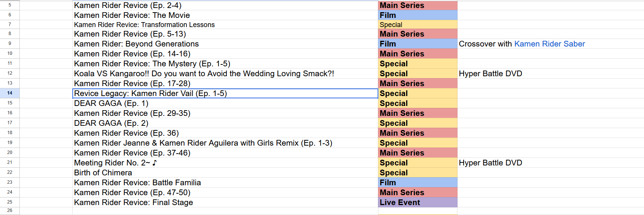
Task: Click the Meeting Rider No. 2 cell
Action: 225,163
